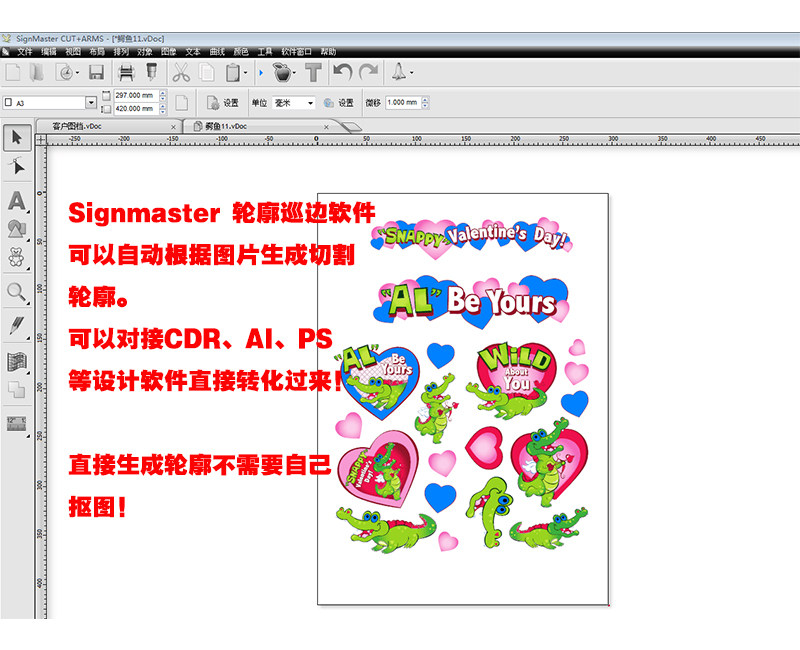Click the ruler origin corner box

[x=41, y=139]
